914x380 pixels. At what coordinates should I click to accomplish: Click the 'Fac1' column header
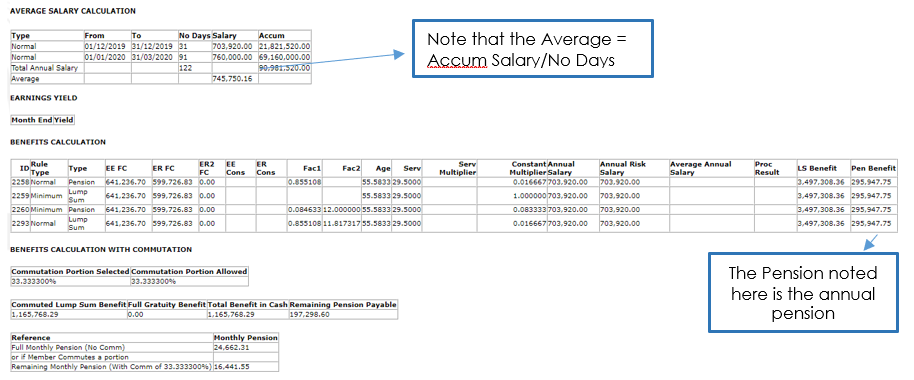click(x=312, y=168)
